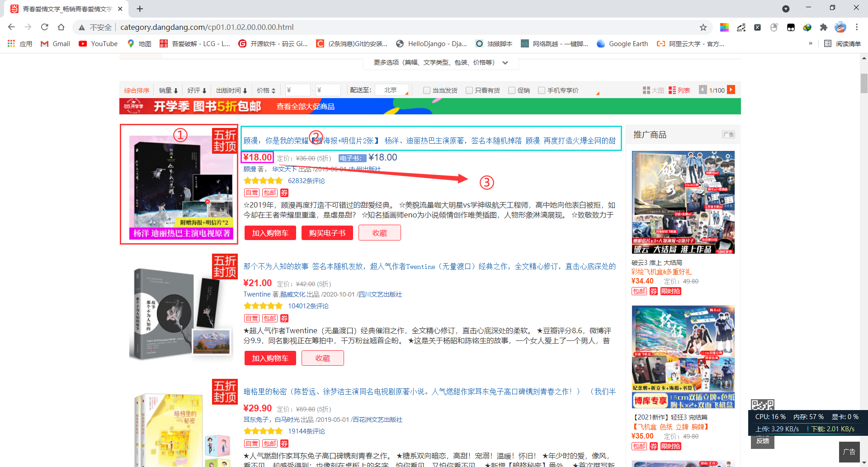Open the 你是我的荣耀 book title link
Screen dimensions: 868x467
pyautogui.click(x=429, y=141)
